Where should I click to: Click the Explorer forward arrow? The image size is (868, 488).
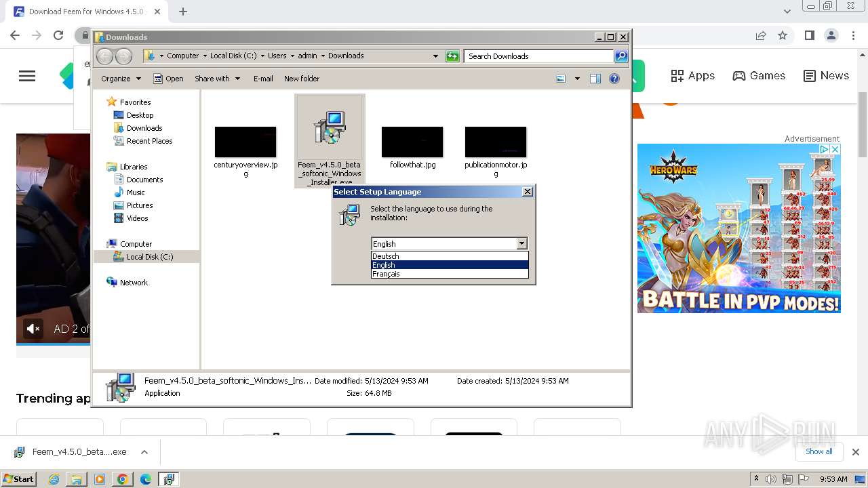(x=123, y=56)
